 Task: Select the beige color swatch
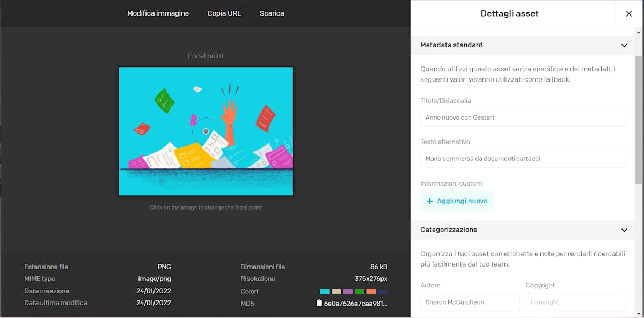coord(336,292)
